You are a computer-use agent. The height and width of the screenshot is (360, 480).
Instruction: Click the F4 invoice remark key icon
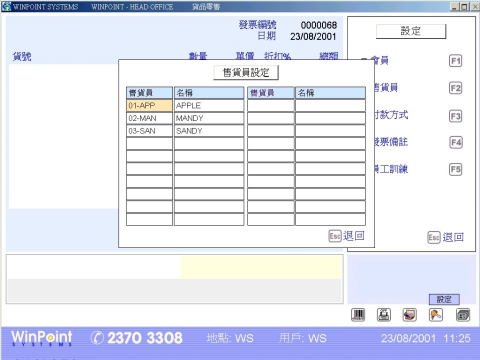(456, 143)
